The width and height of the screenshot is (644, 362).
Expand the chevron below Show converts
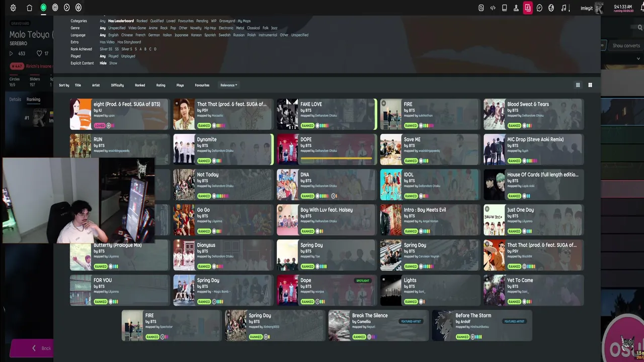click(x=638, y=58)
